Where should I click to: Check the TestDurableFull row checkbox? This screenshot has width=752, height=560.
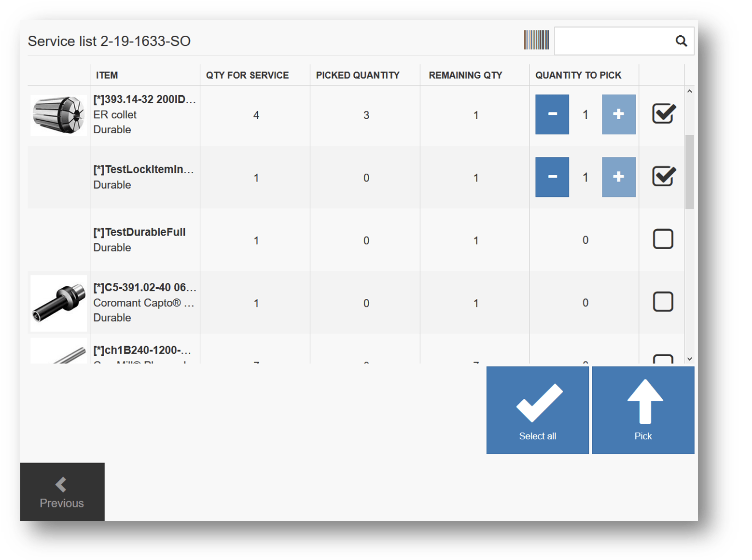click(x=663, y=239)
